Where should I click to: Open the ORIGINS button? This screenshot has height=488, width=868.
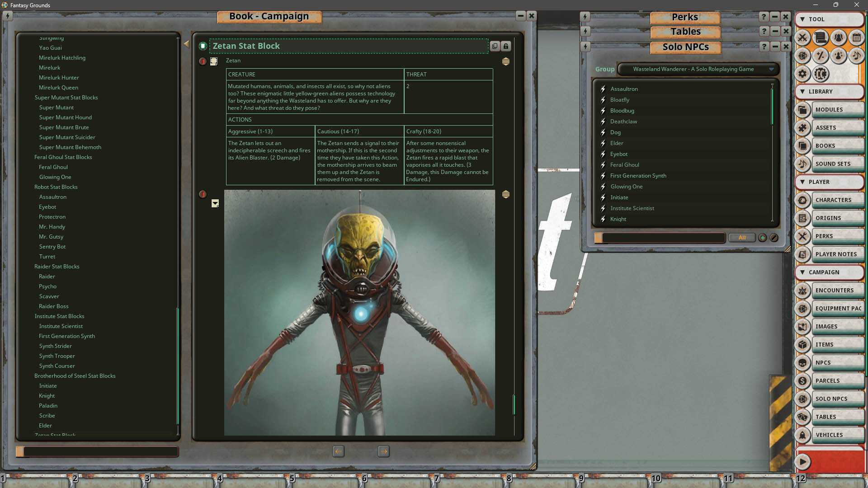click(838, 218)
